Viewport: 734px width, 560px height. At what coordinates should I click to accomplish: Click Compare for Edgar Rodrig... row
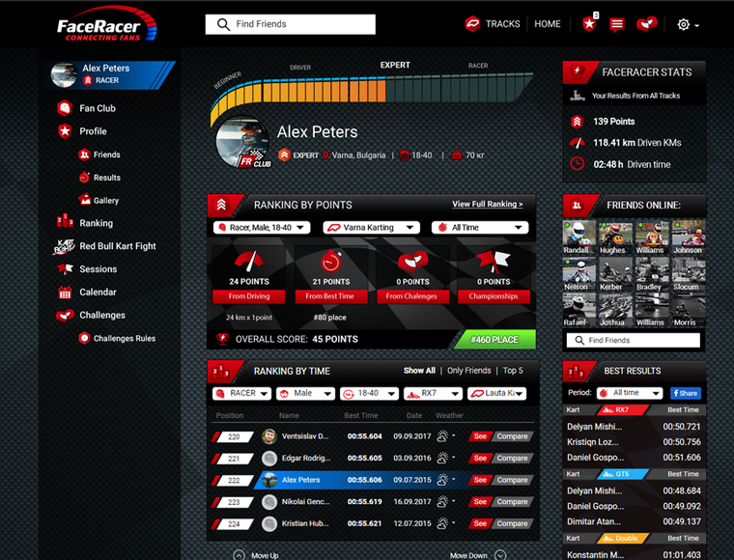coord(512,458)
